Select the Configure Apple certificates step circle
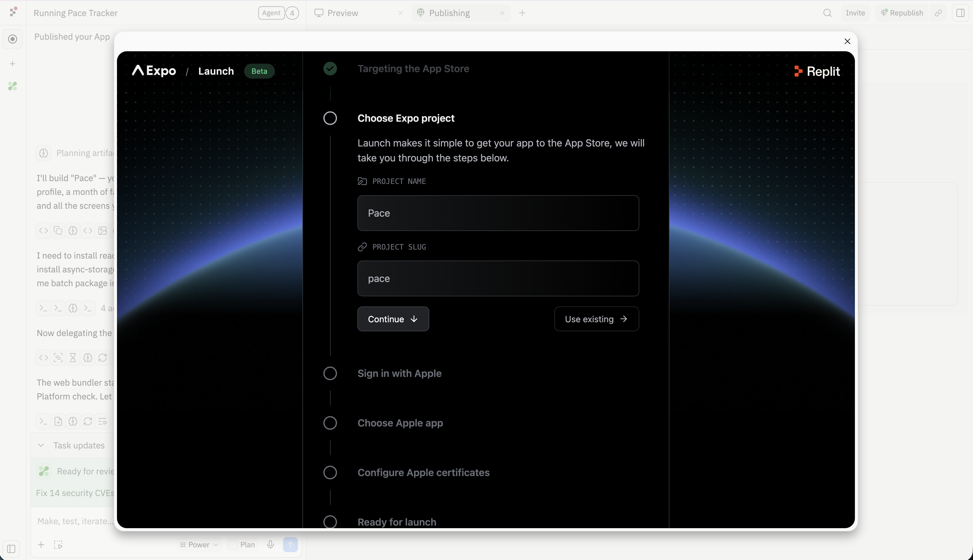Screen dimensions: 973x560 pyautogui.click(x=330, y=473)
